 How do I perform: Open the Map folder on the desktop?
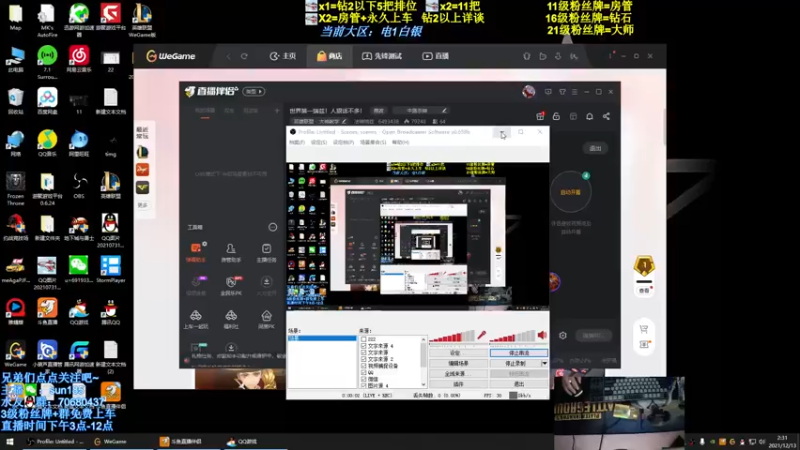15,15
